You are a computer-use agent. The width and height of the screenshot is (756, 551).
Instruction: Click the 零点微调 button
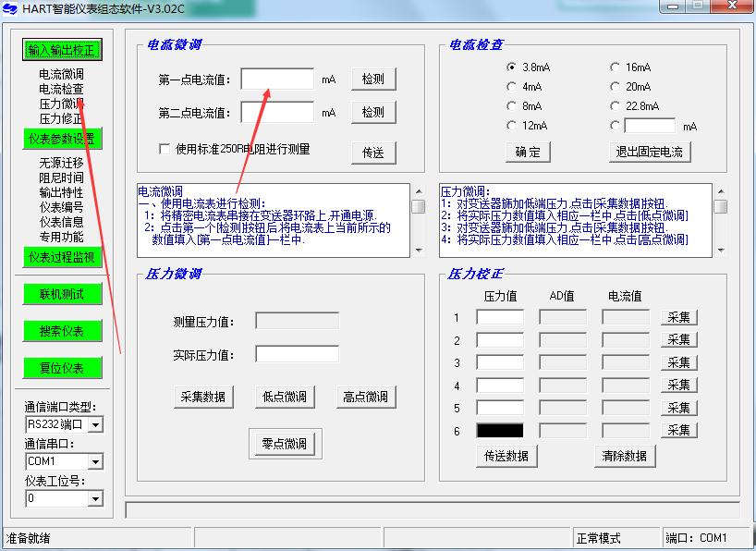click(x=285, y=444)
